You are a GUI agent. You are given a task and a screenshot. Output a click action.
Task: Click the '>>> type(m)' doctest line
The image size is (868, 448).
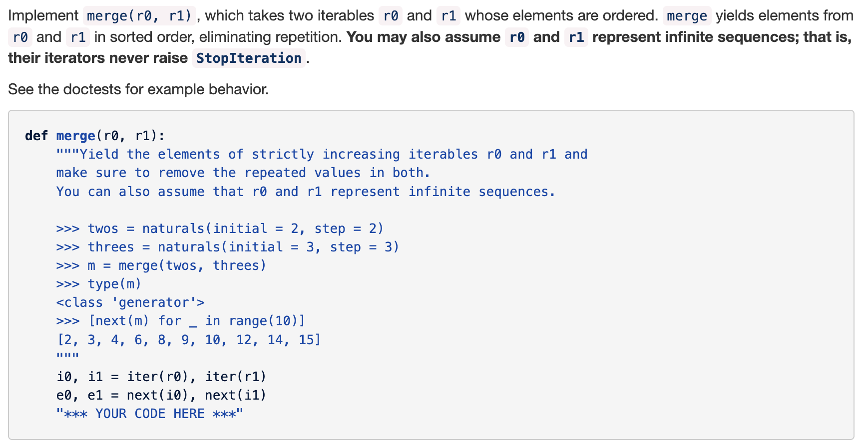99,284
